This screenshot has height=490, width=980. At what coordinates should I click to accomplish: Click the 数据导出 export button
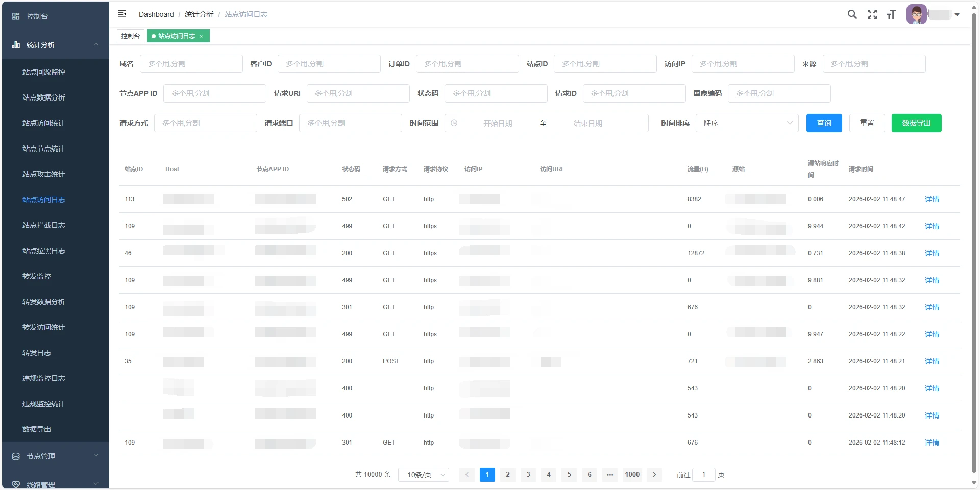[916, 123]
